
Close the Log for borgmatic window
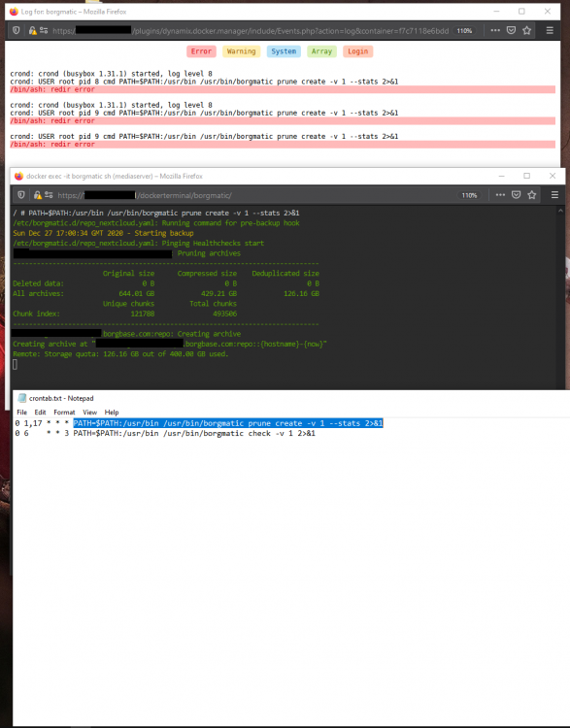(x=548, y=11)
